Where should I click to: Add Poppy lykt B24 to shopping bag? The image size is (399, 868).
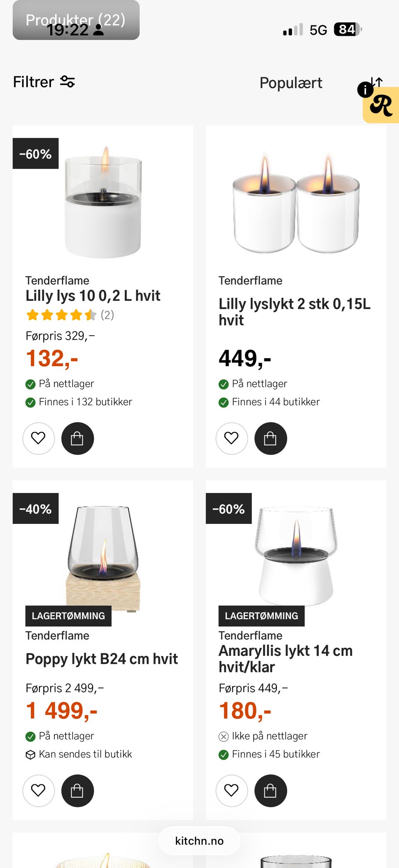tap(77, 791)
